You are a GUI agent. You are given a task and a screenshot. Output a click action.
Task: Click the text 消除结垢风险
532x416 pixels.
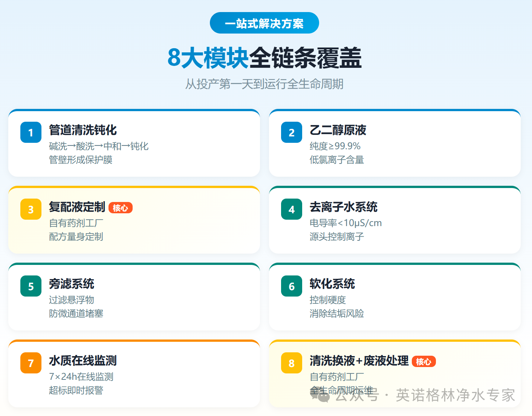pos(337,314)
